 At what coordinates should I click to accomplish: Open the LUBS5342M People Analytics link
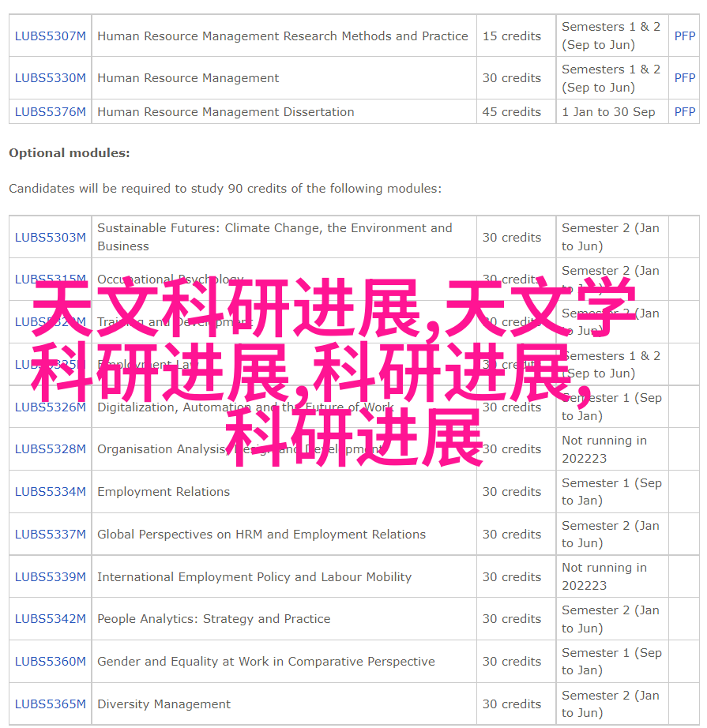click(50, 619)
